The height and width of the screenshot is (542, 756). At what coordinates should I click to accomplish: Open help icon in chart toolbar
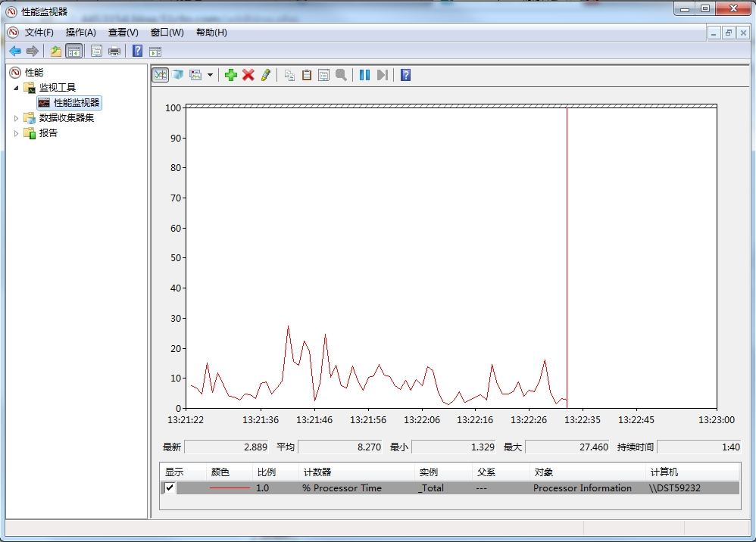click(405, 75)
